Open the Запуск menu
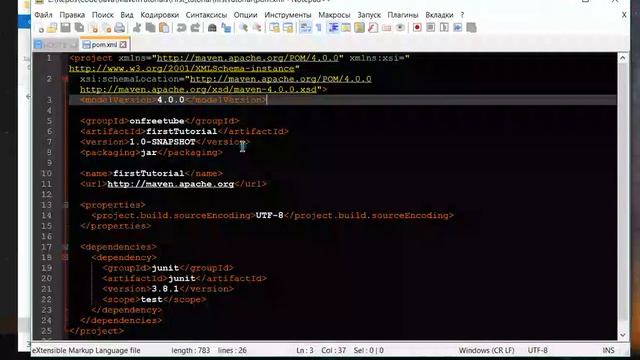The height and width of the screenshot is (360, 640). pos(369,15)
